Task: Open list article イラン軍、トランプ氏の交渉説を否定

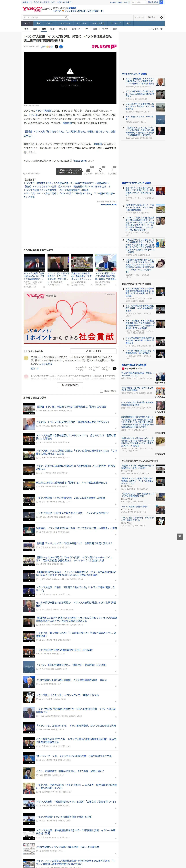Action: point(73,422)
